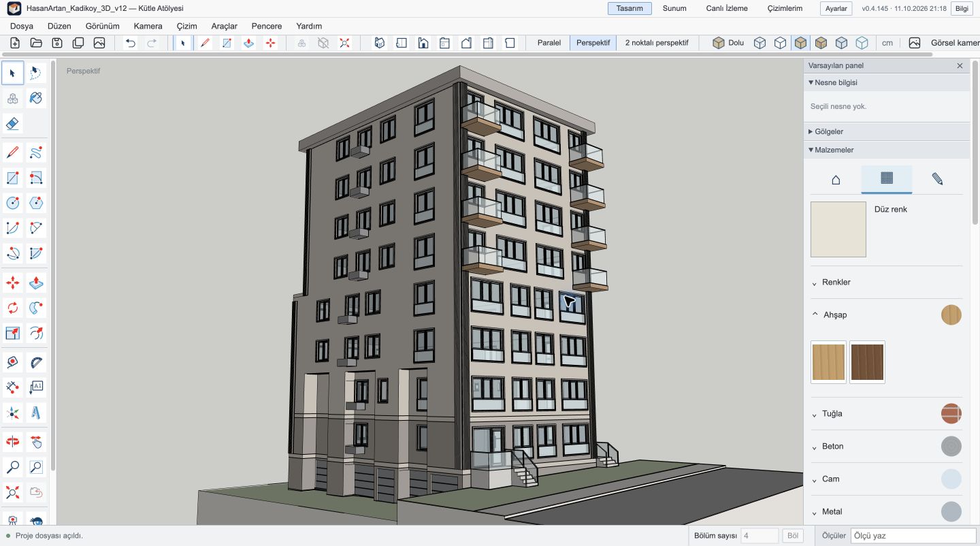
Task: Switch to the Sunum tab
Action: click(674, 9)
